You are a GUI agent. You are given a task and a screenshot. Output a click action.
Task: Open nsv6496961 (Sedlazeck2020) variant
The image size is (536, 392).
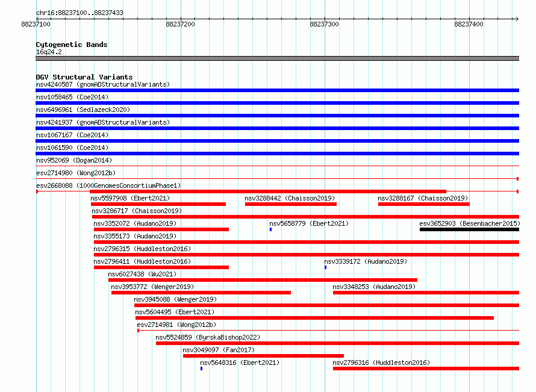click(83, 110)
